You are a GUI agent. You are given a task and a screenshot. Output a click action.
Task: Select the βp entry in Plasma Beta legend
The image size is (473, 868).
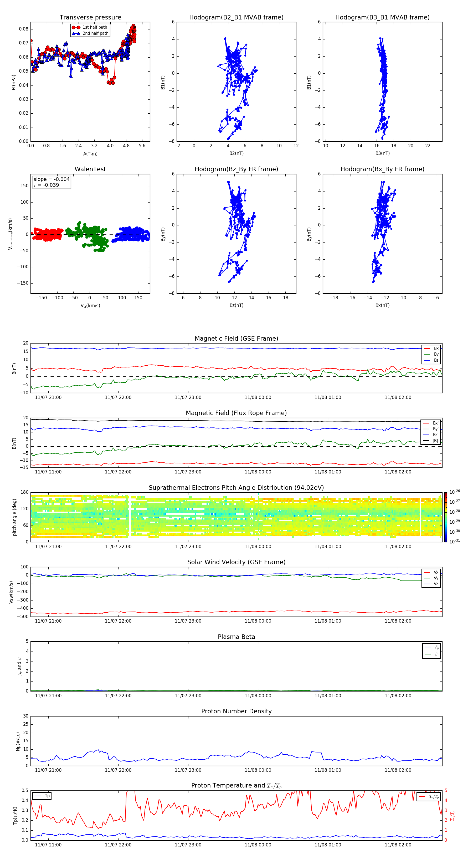point(432,647)
